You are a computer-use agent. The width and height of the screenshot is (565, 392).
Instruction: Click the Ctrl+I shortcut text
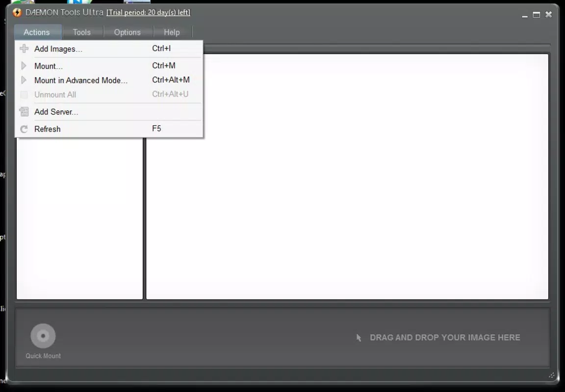(x=161, y=48)
